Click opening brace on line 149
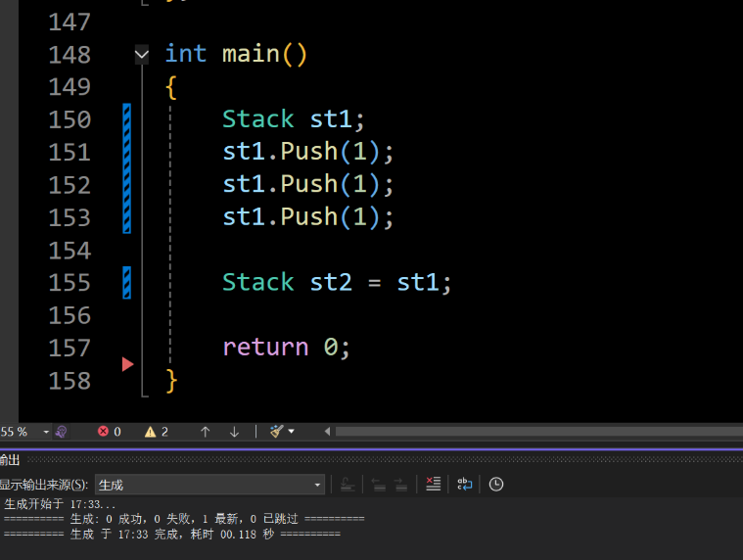The height and width of the screenshot is (560, 743). [171, 87]
